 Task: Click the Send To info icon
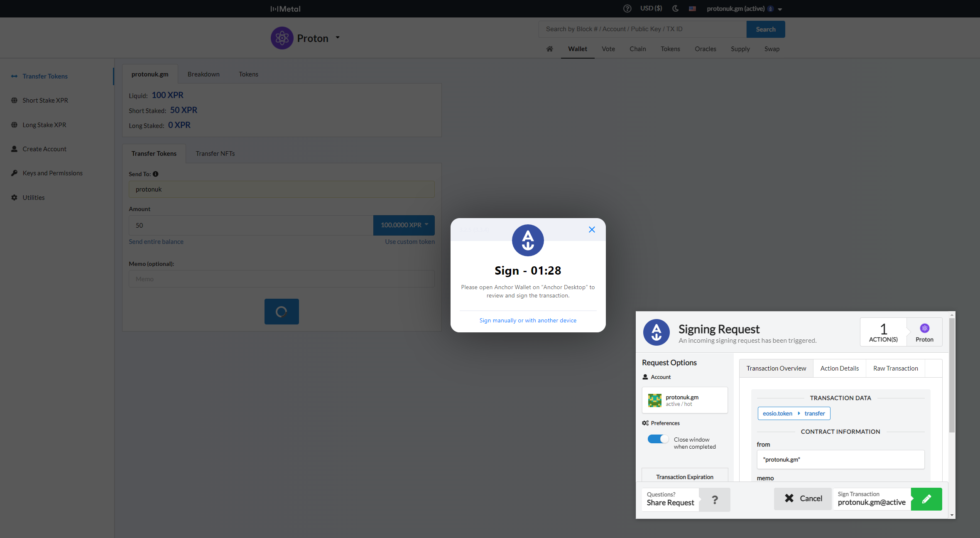tap(156, 174)
